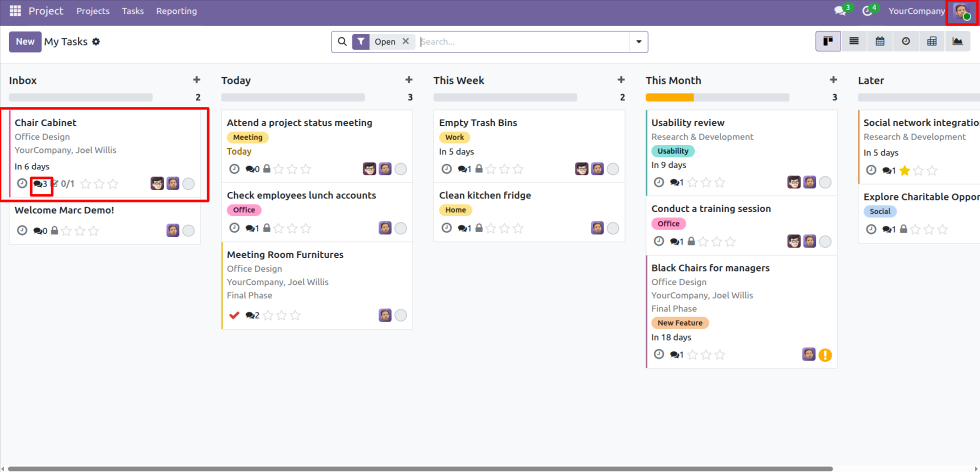Toggle state circle on Chair Cabinet task
Viewport: 980px width, 472px height.
pos(188,184)
